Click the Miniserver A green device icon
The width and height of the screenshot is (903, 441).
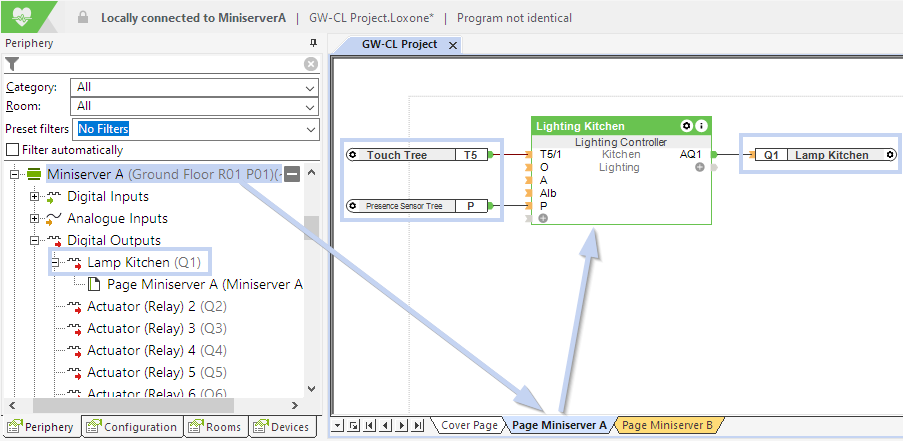tap(34, 174)
